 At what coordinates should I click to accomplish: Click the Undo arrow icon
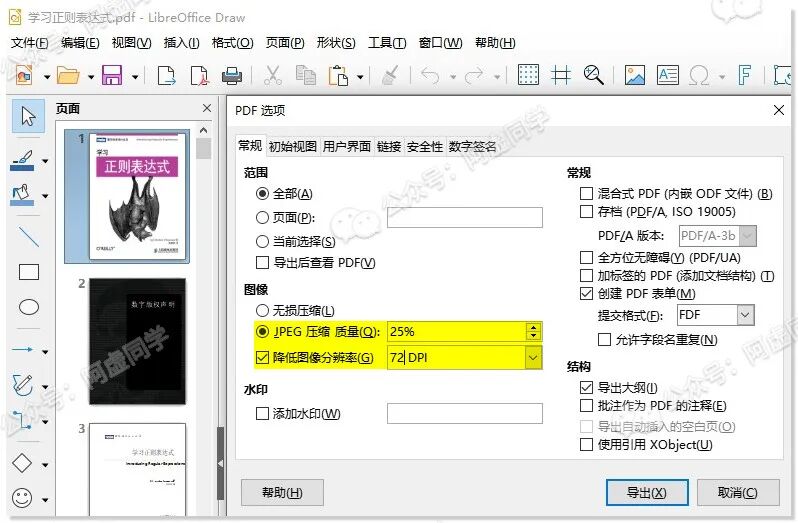pos(430,76)
